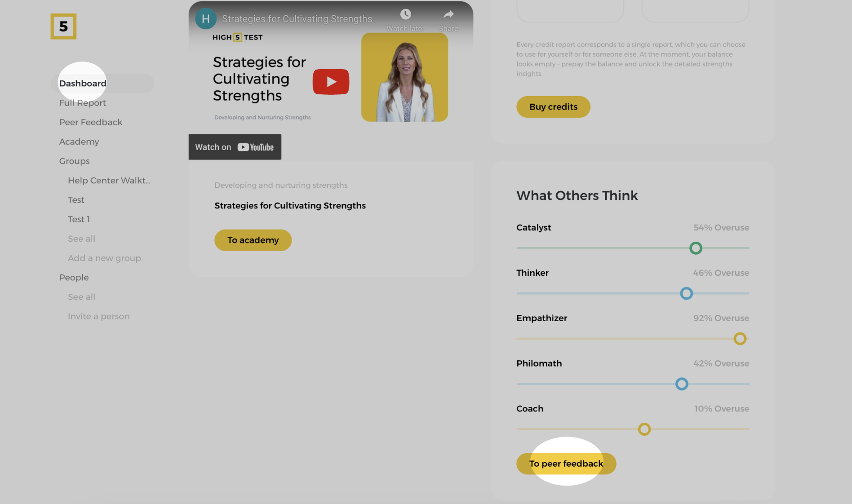The image size is (852, 504).
Task: Invite a person link
Action: click(x=99, y=316)
